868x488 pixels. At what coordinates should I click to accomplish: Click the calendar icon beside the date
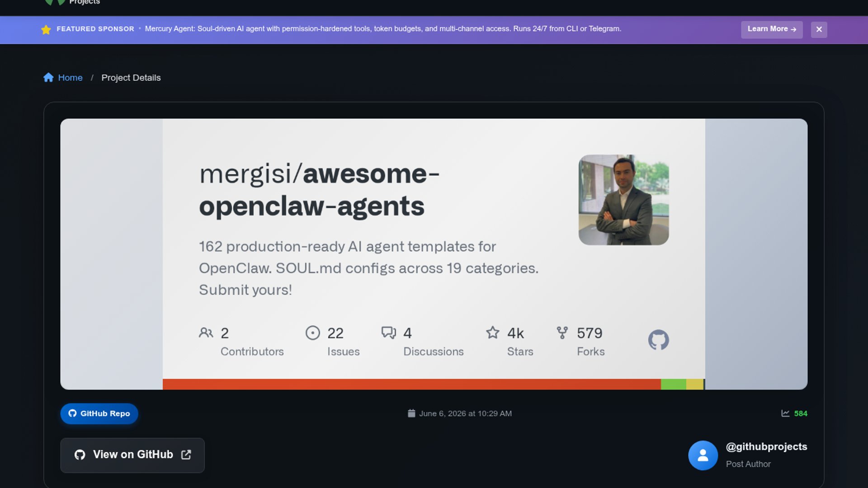[411, 413]
